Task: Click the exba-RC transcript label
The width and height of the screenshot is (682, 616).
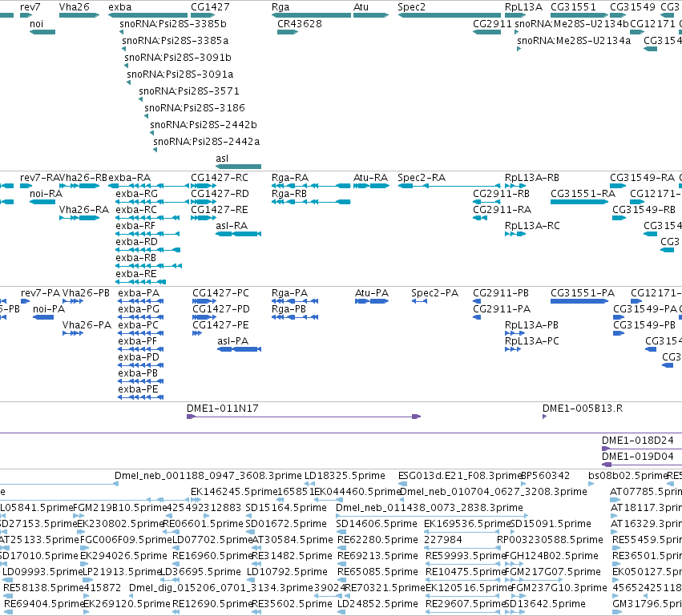Action: point(136,210)
